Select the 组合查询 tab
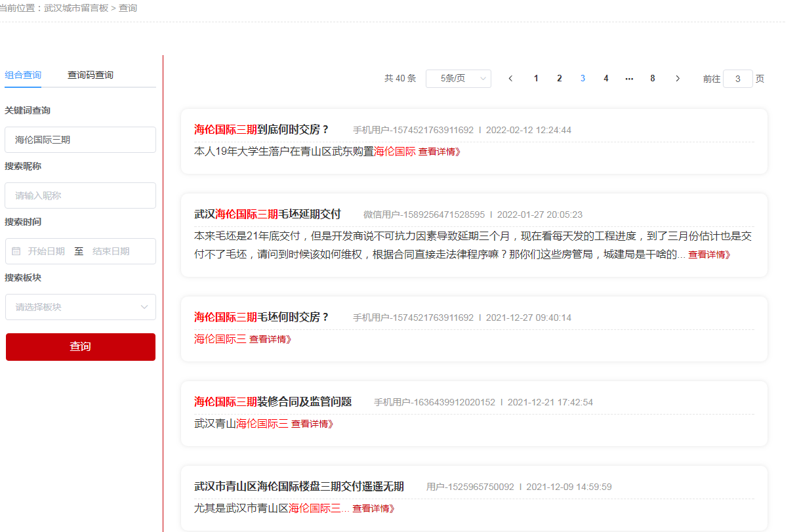Image resolution: width=799 pixels, height=532 pixels. [x=23, y=75]
